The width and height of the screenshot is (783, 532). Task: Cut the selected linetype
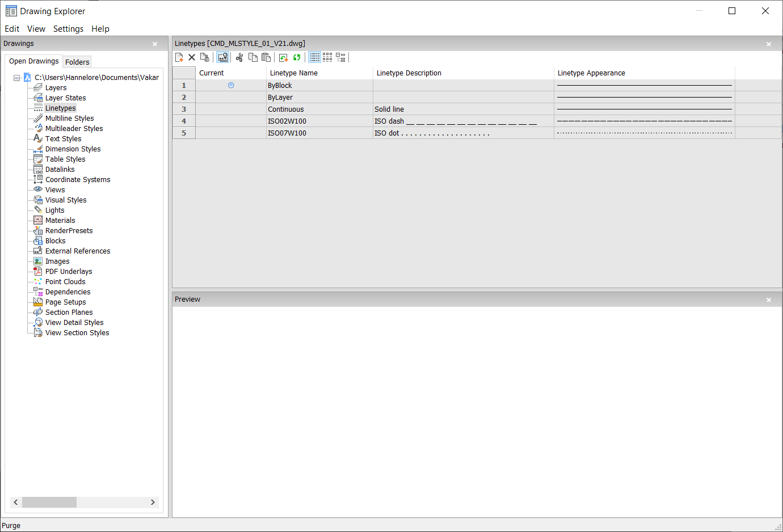(239, 57)
